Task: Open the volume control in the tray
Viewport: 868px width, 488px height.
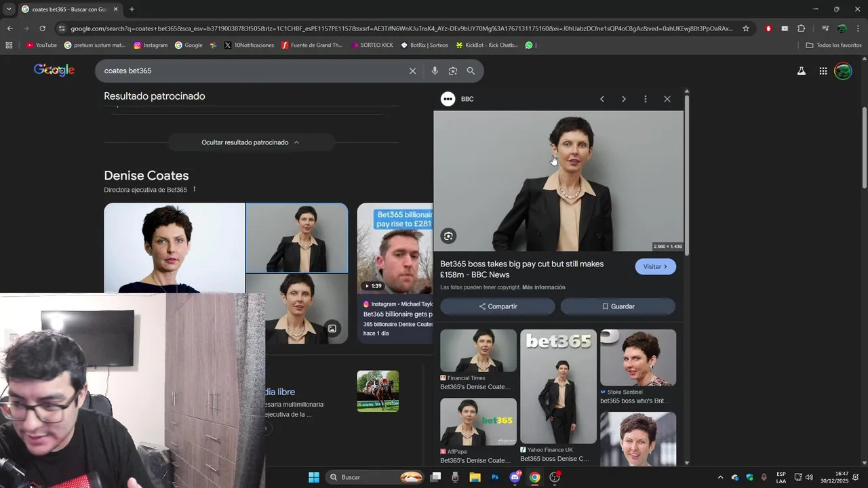Action: click(x=809, y=477)
